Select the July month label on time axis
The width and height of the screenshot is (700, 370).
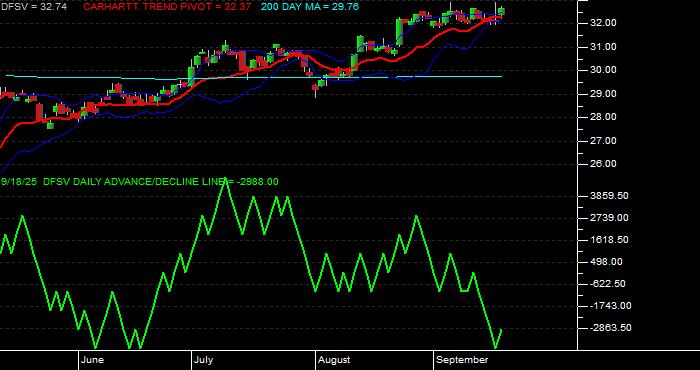click(204, 360)
